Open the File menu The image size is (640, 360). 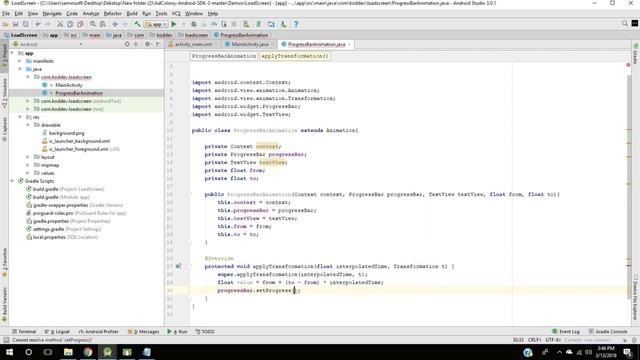pos(6,13)
